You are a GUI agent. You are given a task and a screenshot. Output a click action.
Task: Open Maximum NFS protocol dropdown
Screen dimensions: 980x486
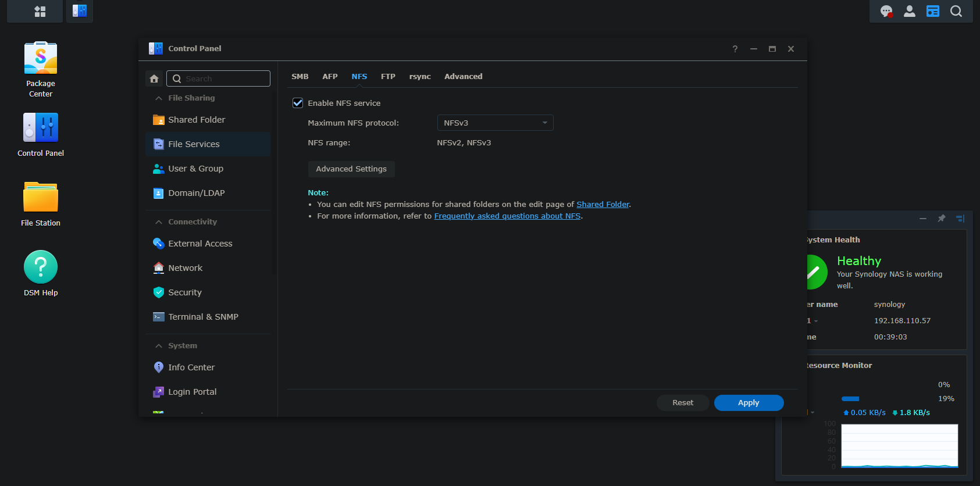[494, 123]
